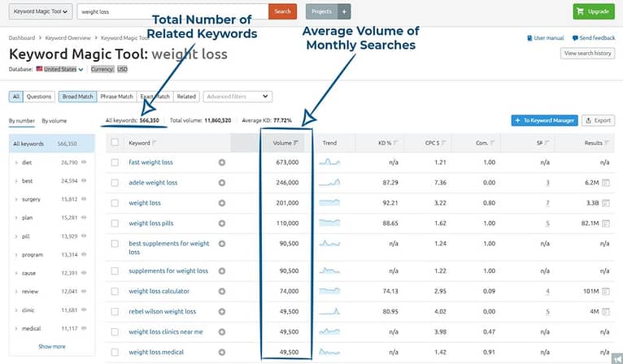The image size is (623, 364).
Task: Select the 'All' filter tab
Action: [16, 97]
